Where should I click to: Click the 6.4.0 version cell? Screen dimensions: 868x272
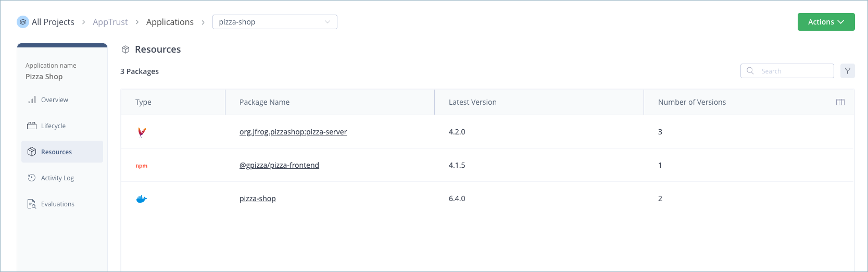click(457, 199)
